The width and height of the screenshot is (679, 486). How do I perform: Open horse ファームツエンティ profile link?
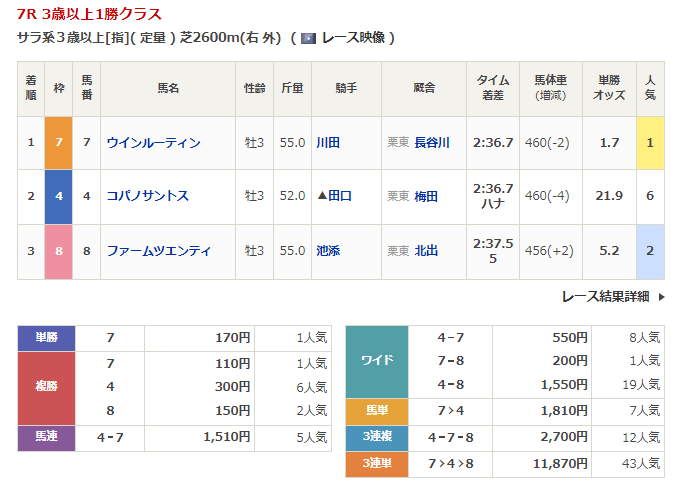(x=158, y=251)
